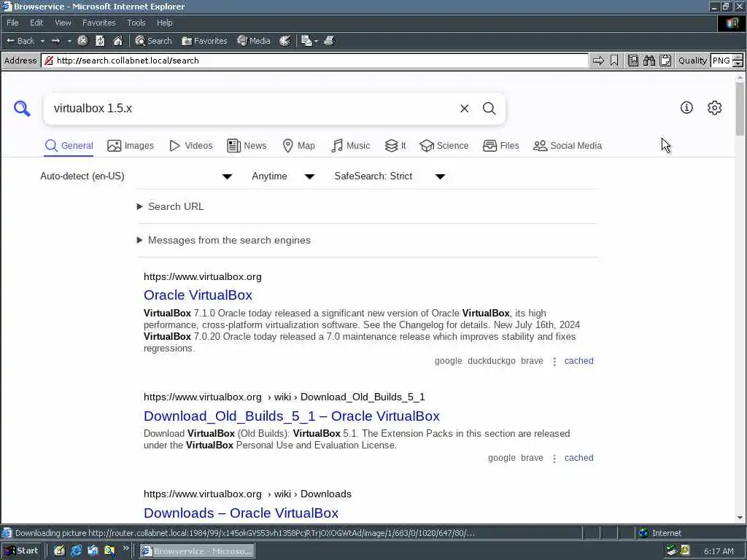Switch to the News tab

tap(247, 146)
